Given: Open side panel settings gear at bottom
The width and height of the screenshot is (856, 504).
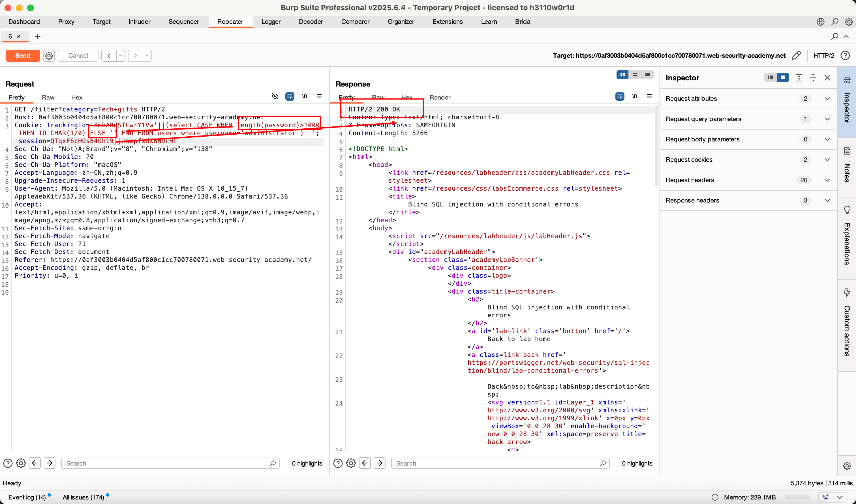Looking at the screenshot, I should pyautogui.click(x=847, y=466).
